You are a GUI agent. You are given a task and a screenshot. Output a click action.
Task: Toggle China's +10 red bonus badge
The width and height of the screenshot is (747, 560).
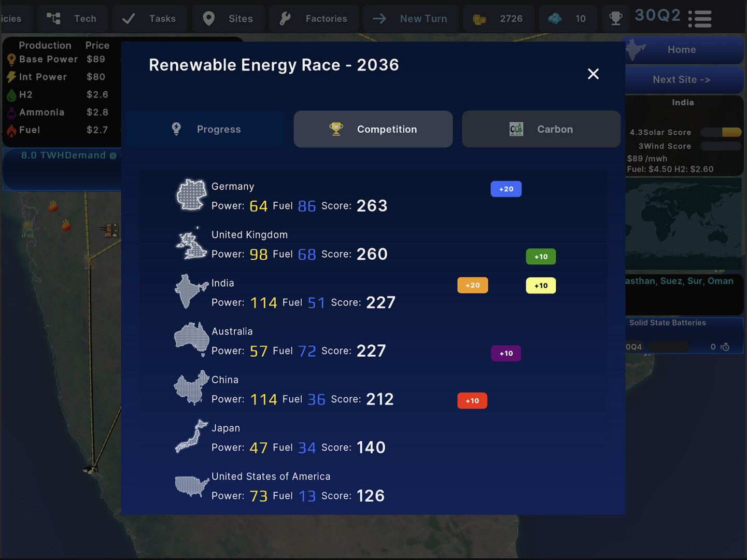coord(472,400)
